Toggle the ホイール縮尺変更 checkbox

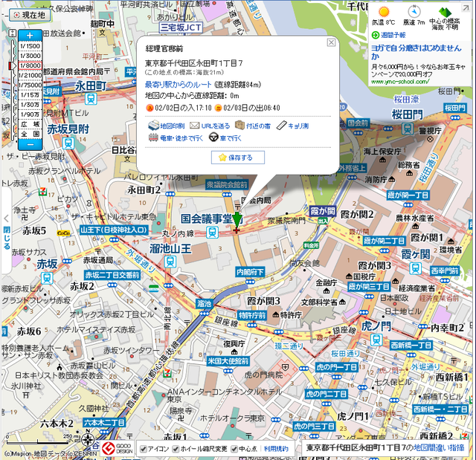point(176,448)
